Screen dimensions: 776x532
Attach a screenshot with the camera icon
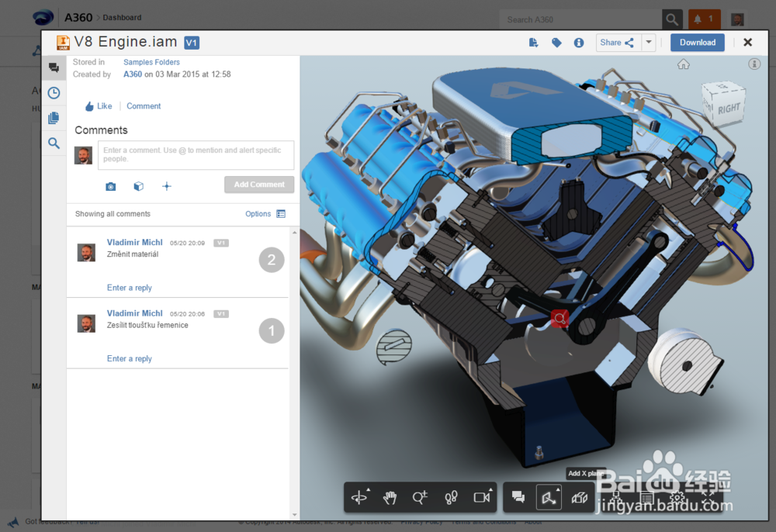[x=111, y=186]
